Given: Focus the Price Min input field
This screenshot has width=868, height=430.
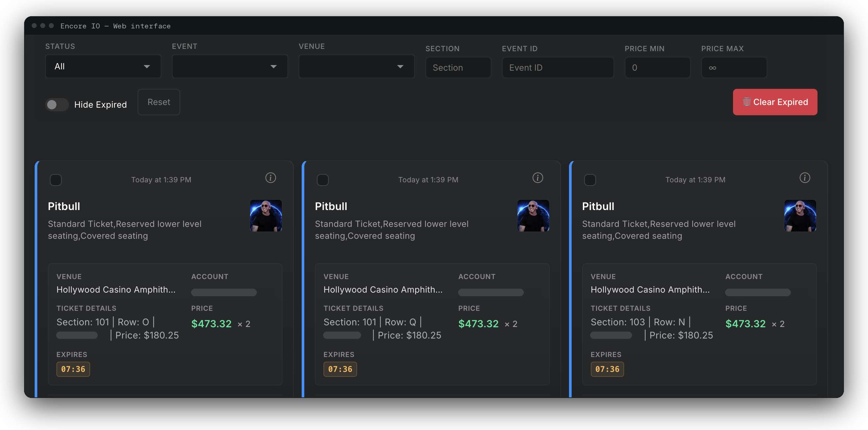Looking at the screenshot, I should coord(657,67).
